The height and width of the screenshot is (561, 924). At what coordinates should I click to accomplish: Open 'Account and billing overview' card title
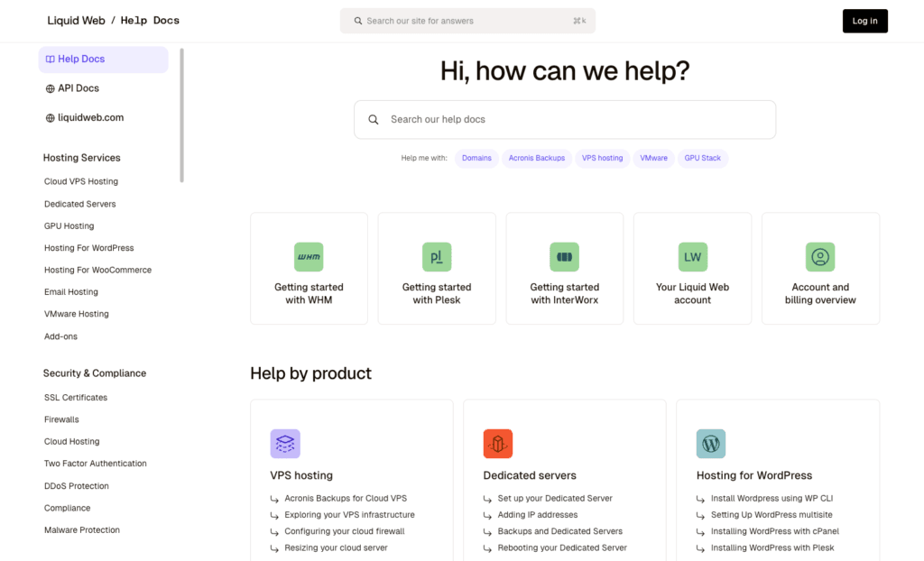click(x=820, y=293)
